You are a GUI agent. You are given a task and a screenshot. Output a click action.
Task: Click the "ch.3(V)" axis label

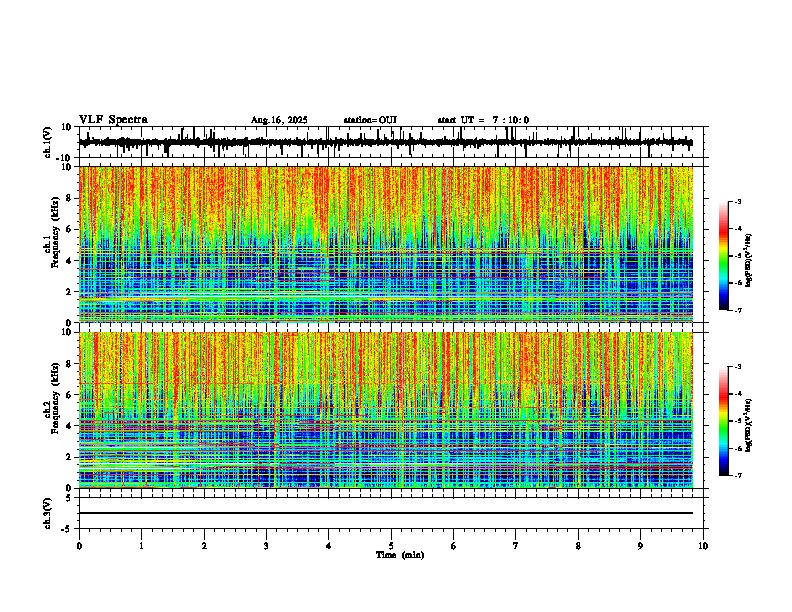click(48, 513)
